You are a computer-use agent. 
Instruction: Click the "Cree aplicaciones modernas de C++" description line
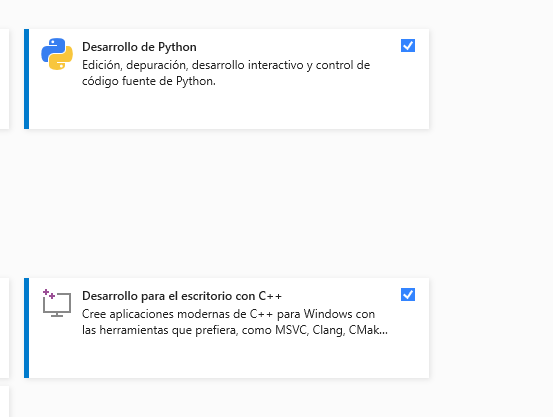[228, 314]
